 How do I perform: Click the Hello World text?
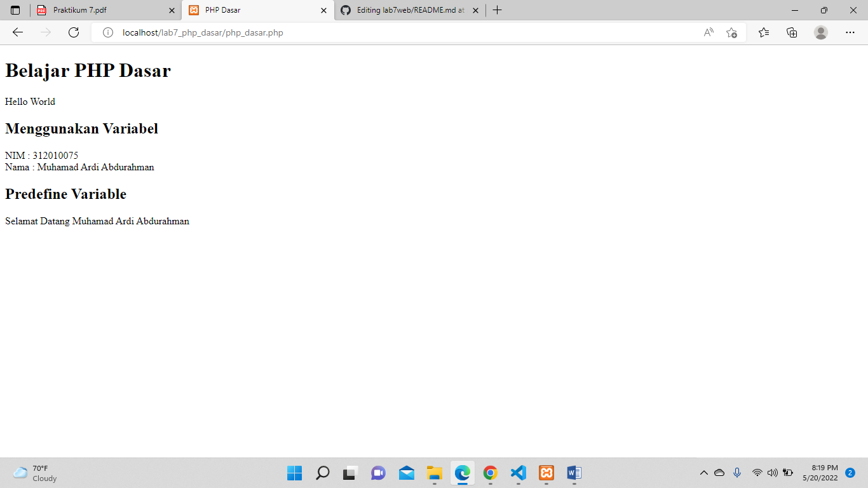click(x=30, y=102)
